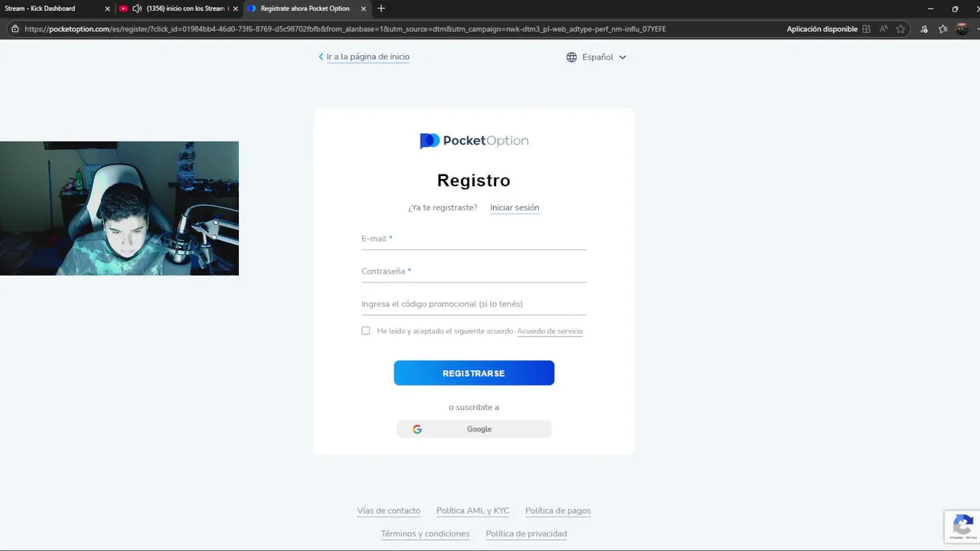Switch to the YouTube stream tab

(x=180, y=8)
